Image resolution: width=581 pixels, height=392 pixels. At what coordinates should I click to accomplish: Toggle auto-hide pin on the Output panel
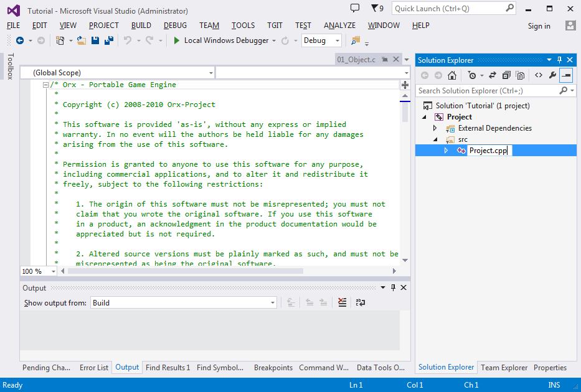click(393, 287)
